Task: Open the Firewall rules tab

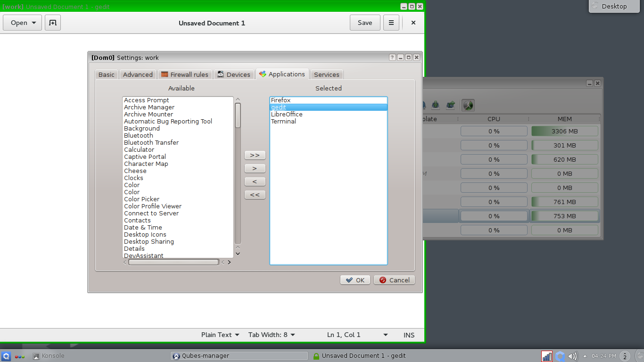Action: [184, 74]
